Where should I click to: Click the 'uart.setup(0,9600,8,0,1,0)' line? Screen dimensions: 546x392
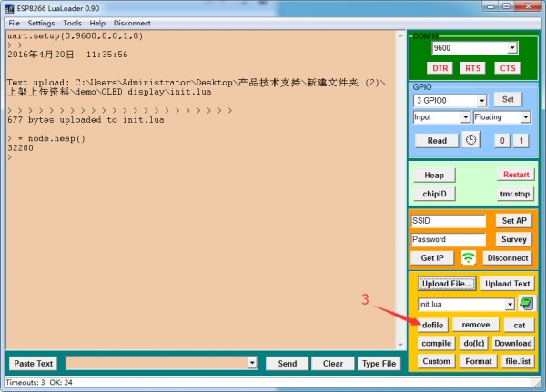(x=75, y=35)
